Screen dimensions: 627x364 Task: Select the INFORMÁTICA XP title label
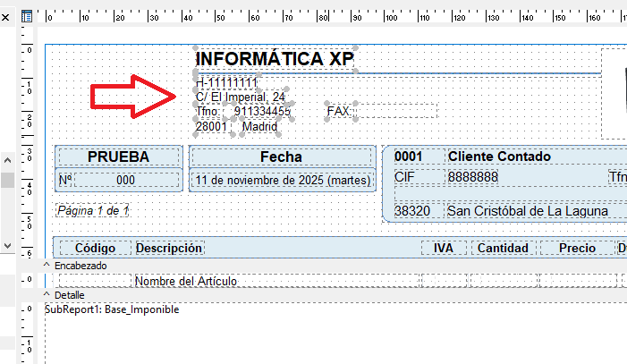[275, 59]
